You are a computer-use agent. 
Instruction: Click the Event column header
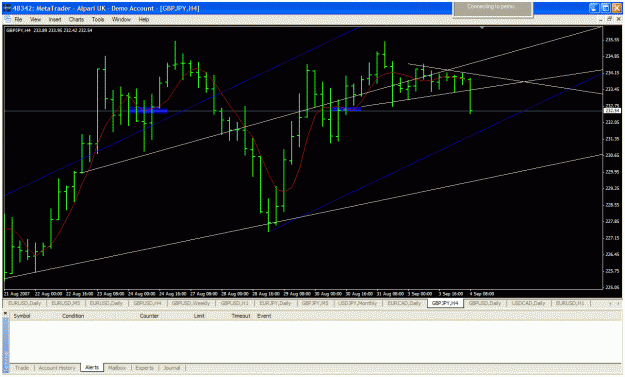click(x=264, y=316)
